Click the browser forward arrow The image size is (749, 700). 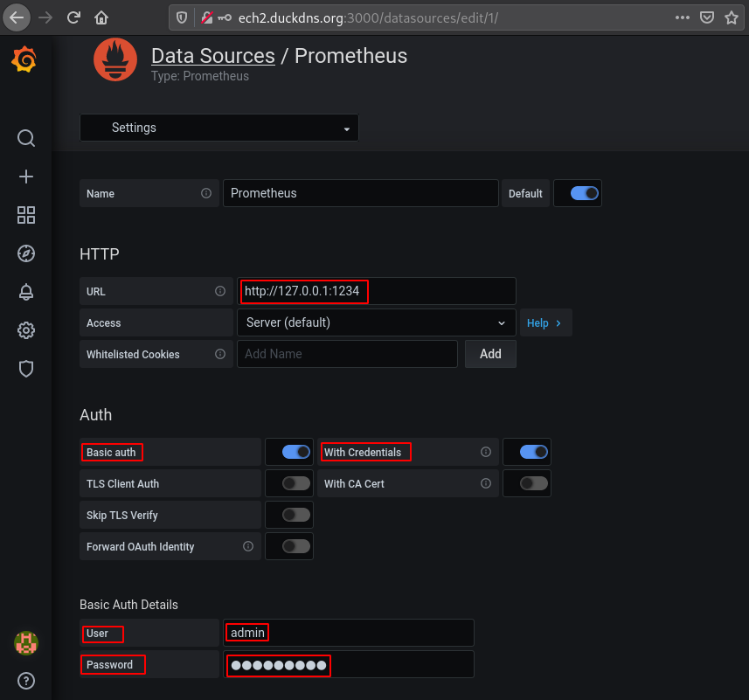tap(45, 18)
